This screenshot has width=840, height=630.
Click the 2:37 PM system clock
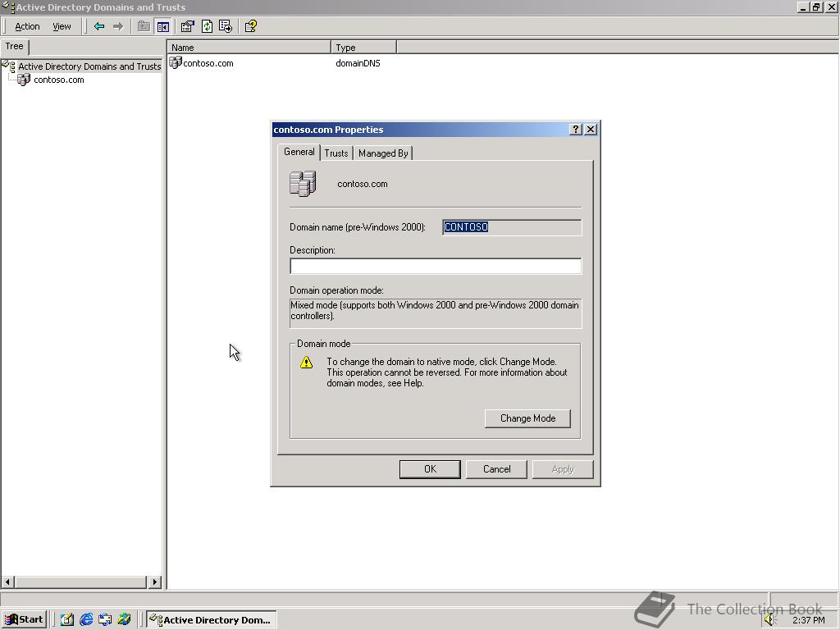(x=808, y=620)
